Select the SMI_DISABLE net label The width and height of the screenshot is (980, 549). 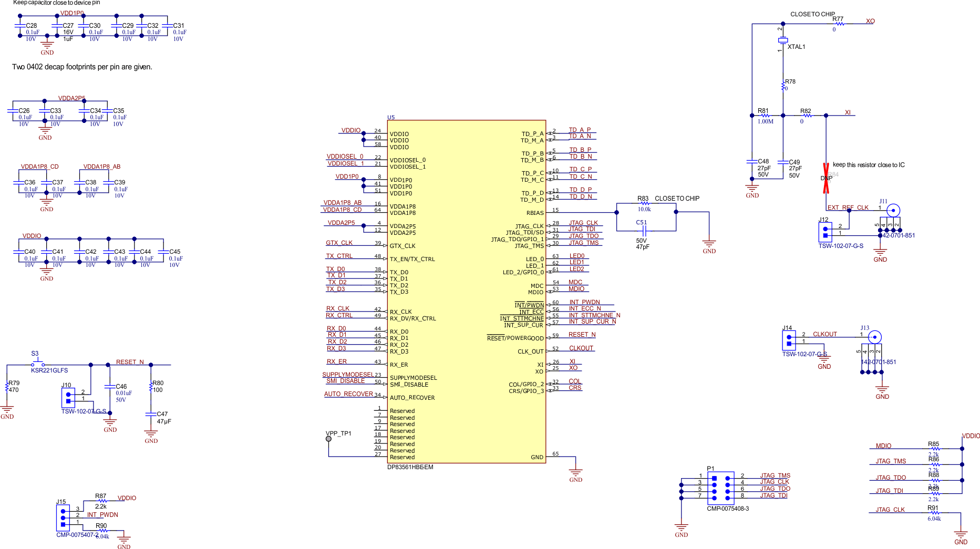[345, 381]
